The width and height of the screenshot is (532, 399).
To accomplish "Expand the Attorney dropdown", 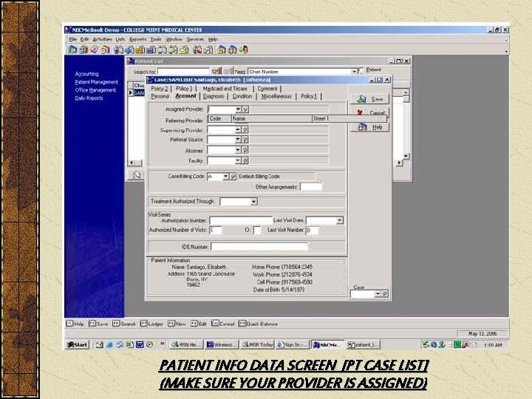I will point(238,150).
